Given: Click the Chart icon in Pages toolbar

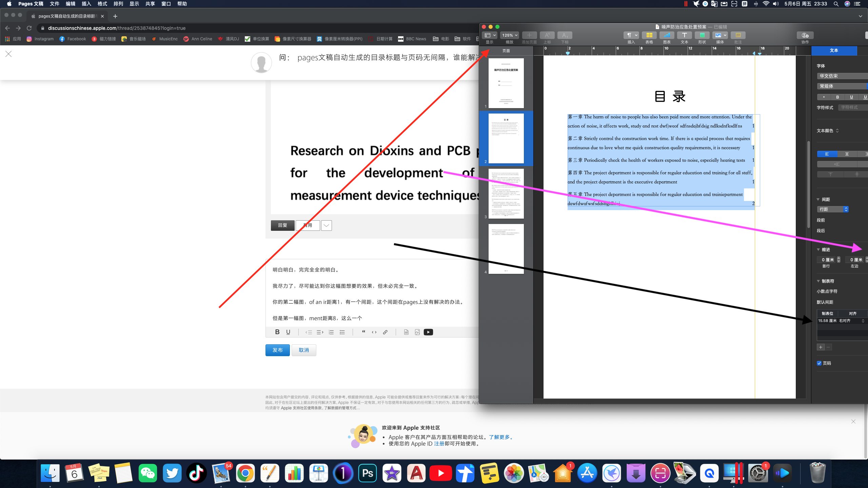Looking at the screenshot, I should point(667,35).
